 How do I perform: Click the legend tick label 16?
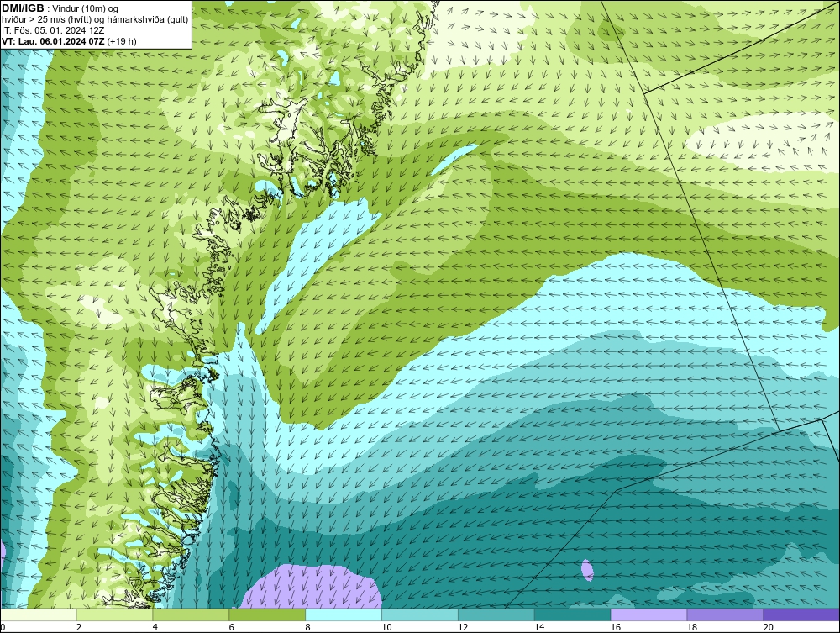[616, 627]
